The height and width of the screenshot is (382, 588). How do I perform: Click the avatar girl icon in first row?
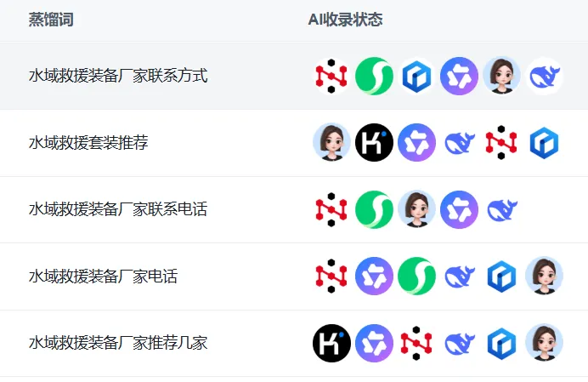coord(501,76)
